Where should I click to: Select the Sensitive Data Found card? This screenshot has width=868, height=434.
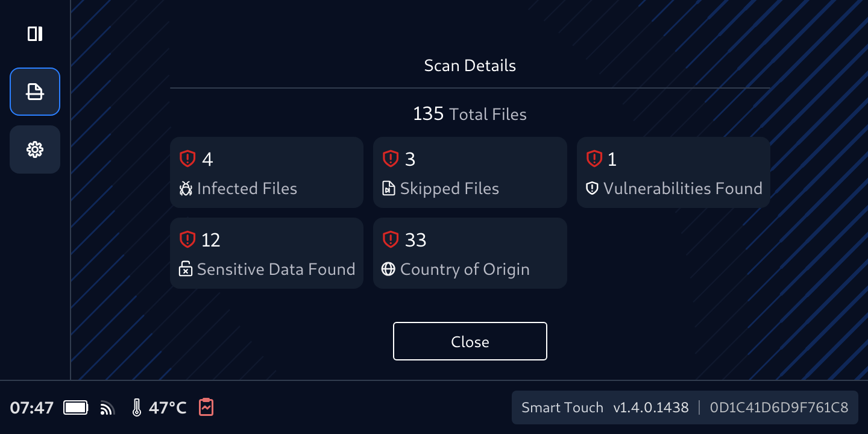266,253
